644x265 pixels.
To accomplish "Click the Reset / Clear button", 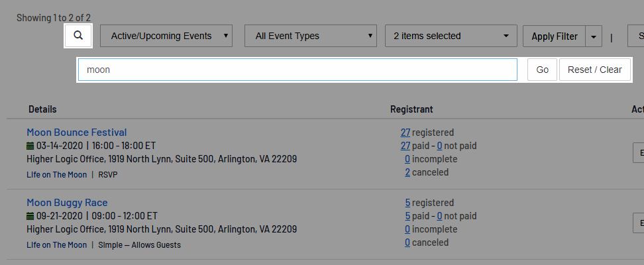I will coord(595,70).
